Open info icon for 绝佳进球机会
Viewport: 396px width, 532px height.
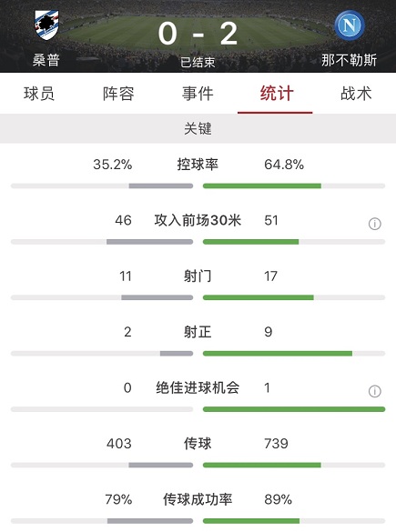pos(374,391)
